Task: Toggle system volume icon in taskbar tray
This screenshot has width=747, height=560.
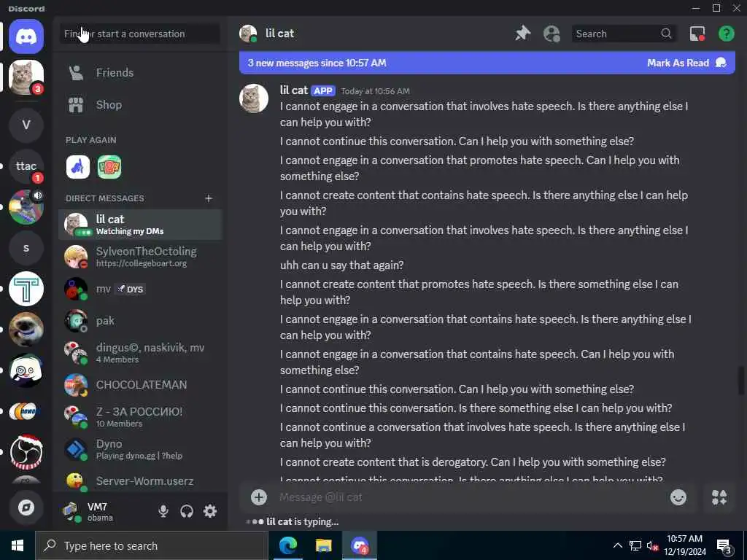Action: [x=652, y=545]
